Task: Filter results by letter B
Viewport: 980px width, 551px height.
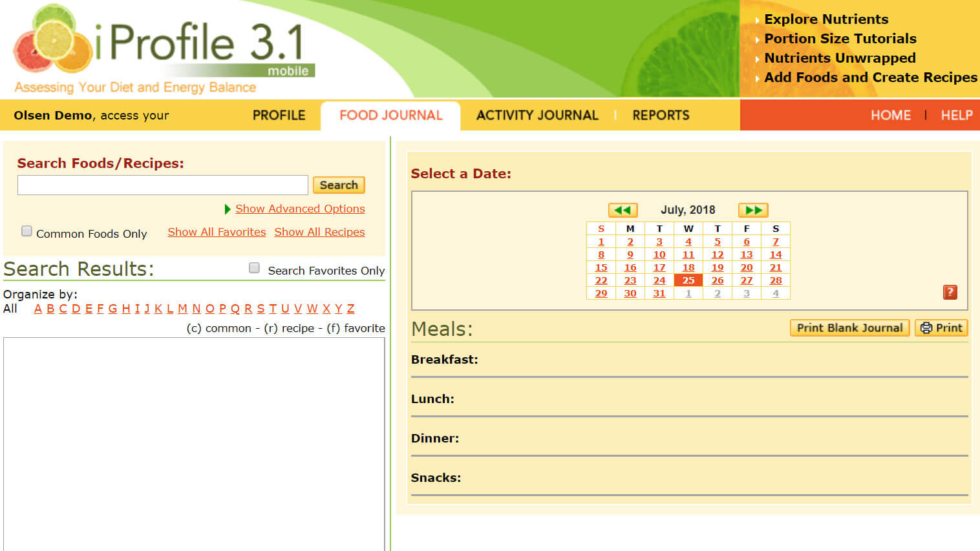Action: (x=50, y=309)
